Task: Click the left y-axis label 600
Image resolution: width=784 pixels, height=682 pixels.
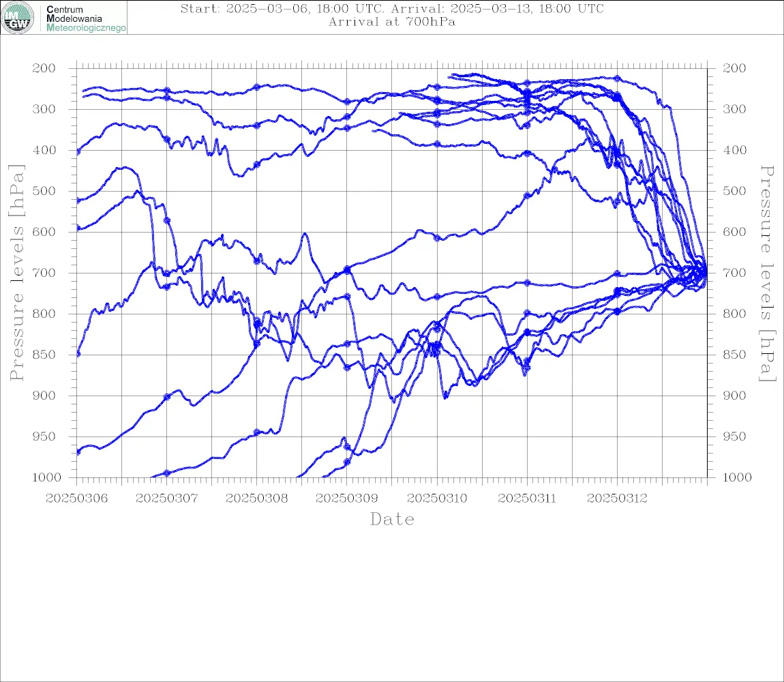Action: [x=44, y=232]
